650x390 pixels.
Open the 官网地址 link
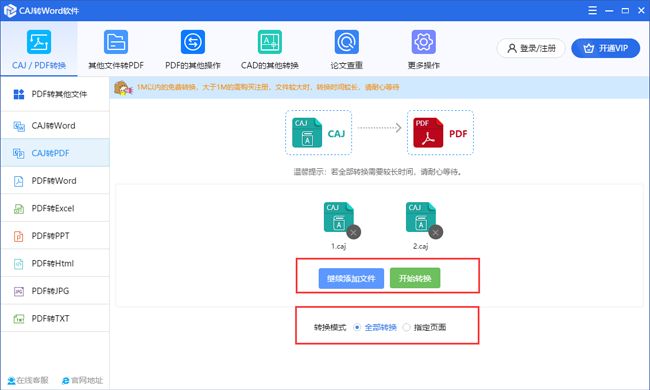[82, 380]
